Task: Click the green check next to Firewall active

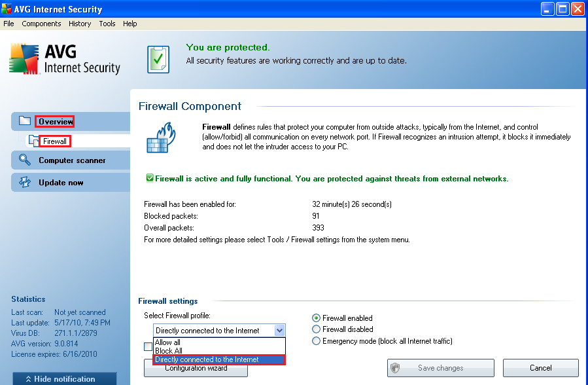Action: coord(150,178)
